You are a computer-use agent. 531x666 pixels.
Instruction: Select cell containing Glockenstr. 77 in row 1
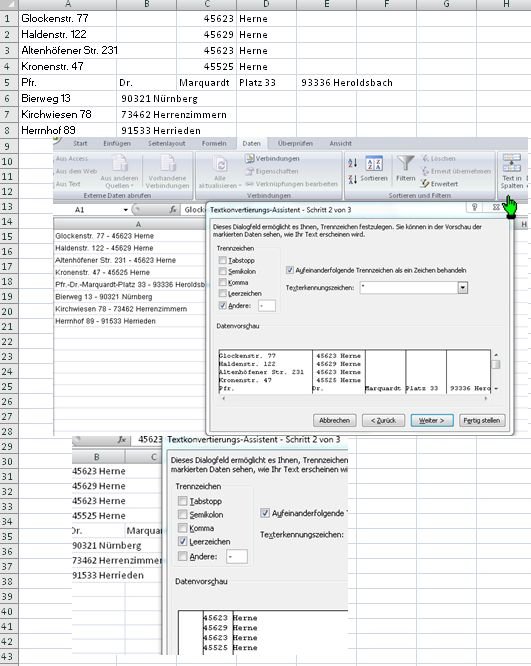coord(68,19)
